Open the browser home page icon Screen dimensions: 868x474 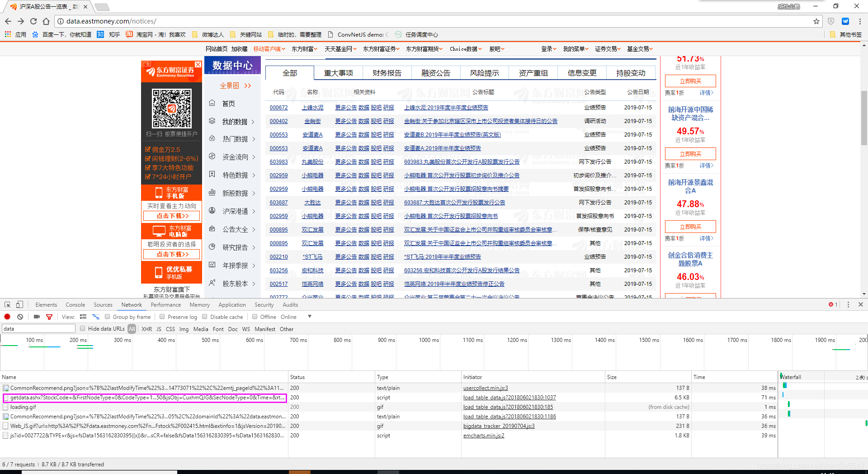[x=46, y=21]
